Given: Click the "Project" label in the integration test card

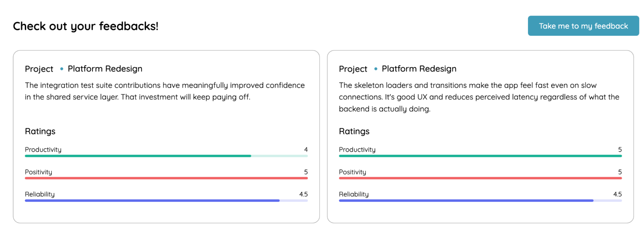Looking at the screenshot, I should point(39,69).
